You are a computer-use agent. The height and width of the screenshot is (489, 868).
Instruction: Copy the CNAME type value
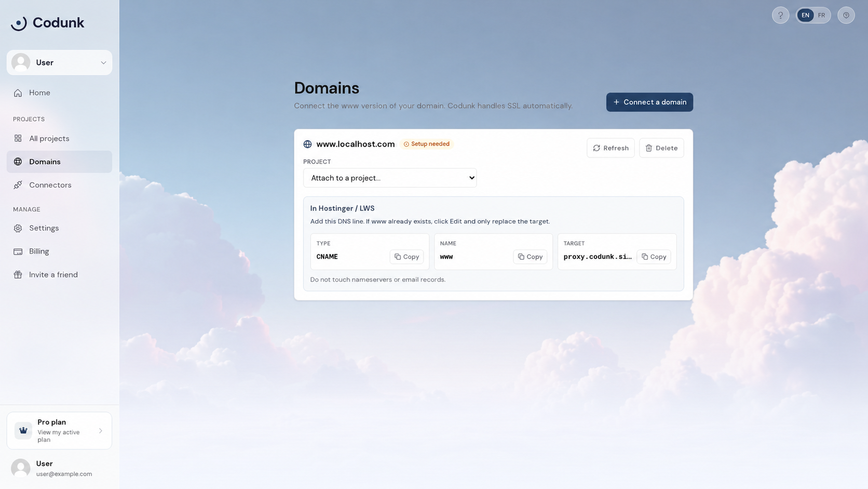pyautogui.click(x=406, y=257)
